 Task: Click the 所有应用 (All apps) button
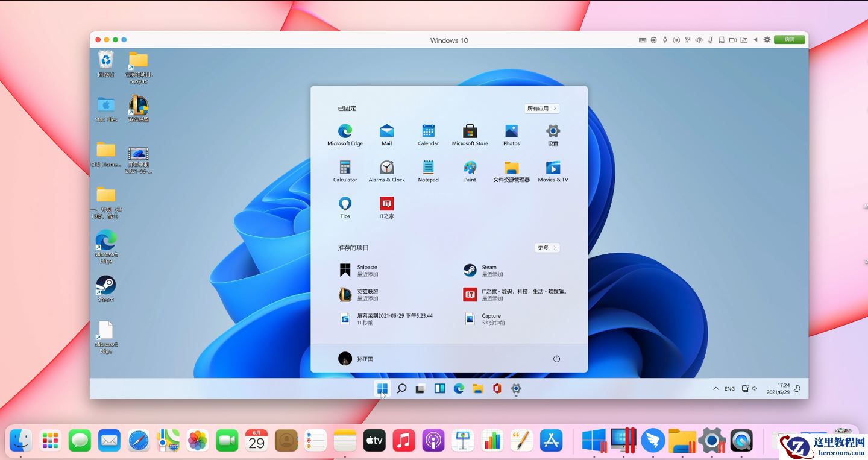click(x=542, y=109)
